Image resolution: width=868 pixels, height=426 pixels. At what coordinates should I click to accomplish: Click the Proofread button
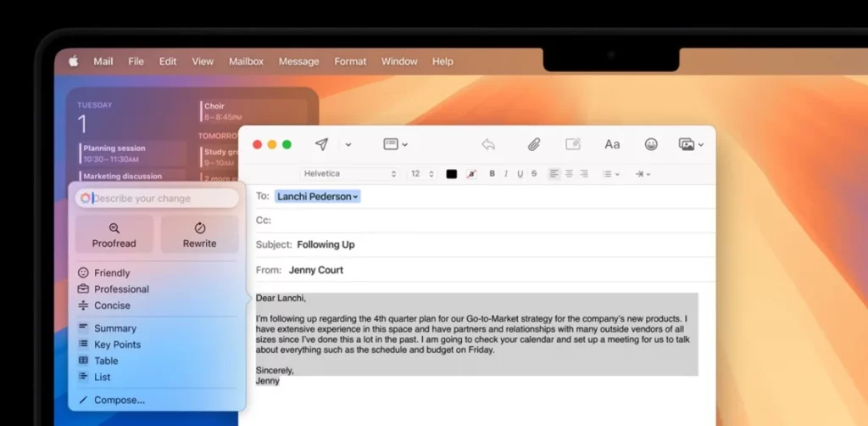point(114,235)
